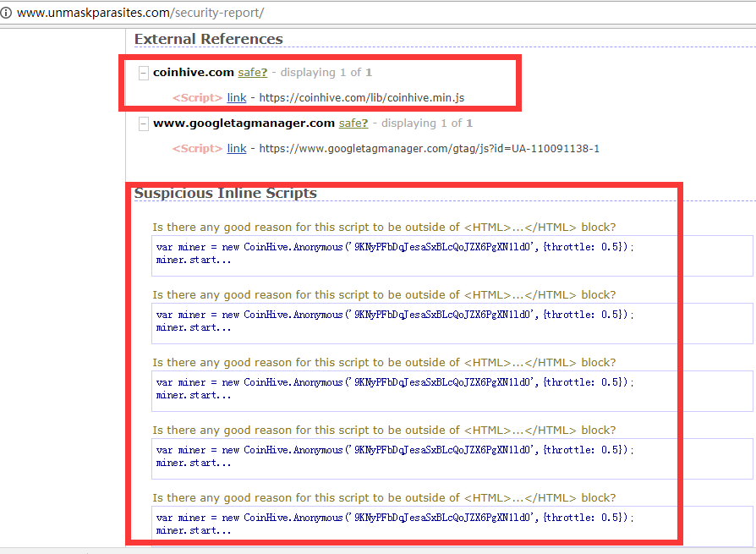Collapse the www.googletagmanager.com reference group
The height and width of the screenshot is (554, 756).
143,124
